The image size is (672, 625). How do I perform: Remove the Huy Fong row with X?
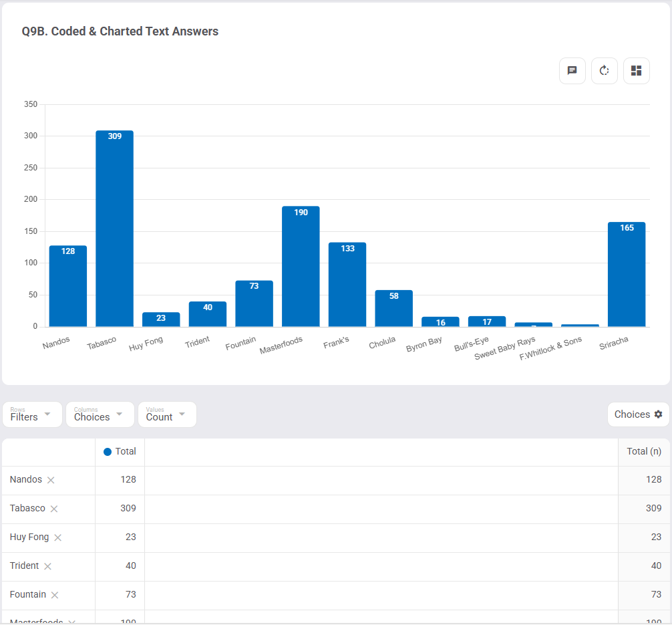[58, 537]
